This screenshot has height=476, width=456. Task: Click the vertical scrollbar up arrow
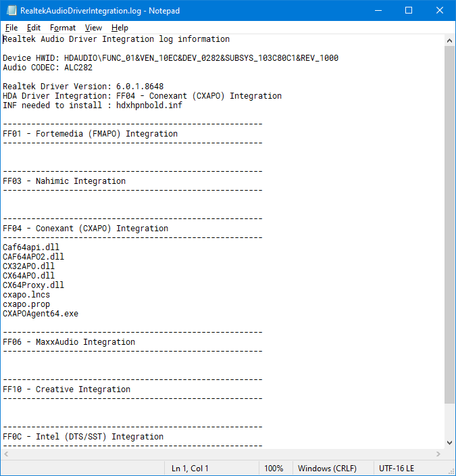(x=450, y=41)
